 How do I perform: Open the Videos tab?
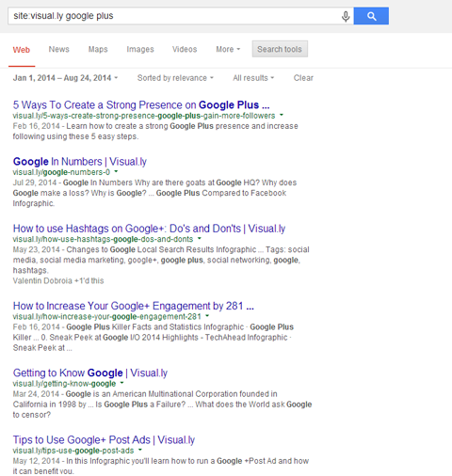[x=185, y=49]
